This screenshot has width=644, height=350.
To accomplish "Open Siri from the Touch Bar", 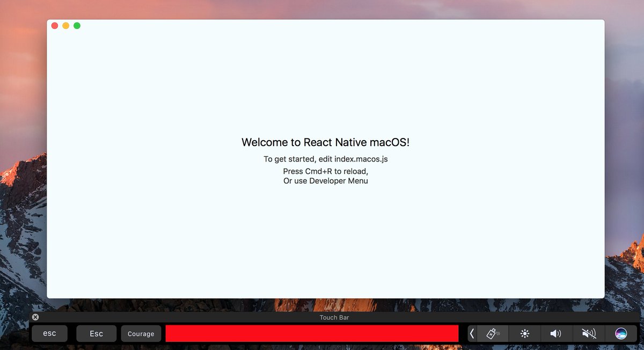I will tap(621, 333).
